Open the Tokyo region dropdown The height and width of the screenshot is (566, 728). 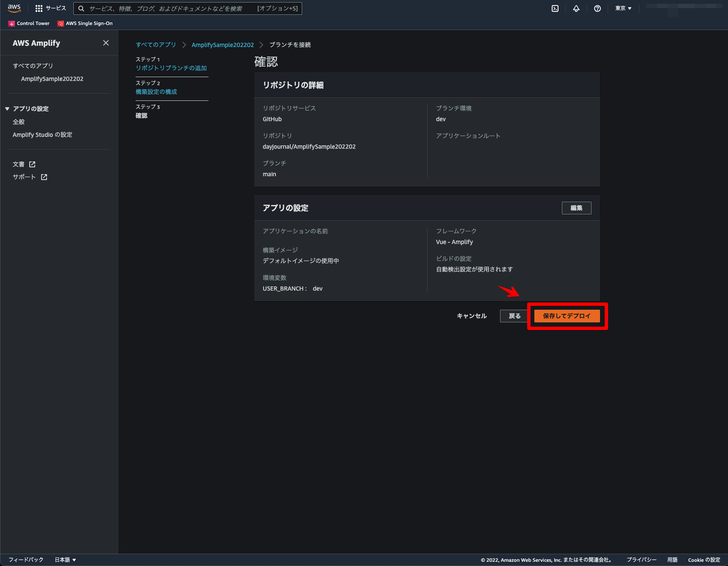(623, 8)
